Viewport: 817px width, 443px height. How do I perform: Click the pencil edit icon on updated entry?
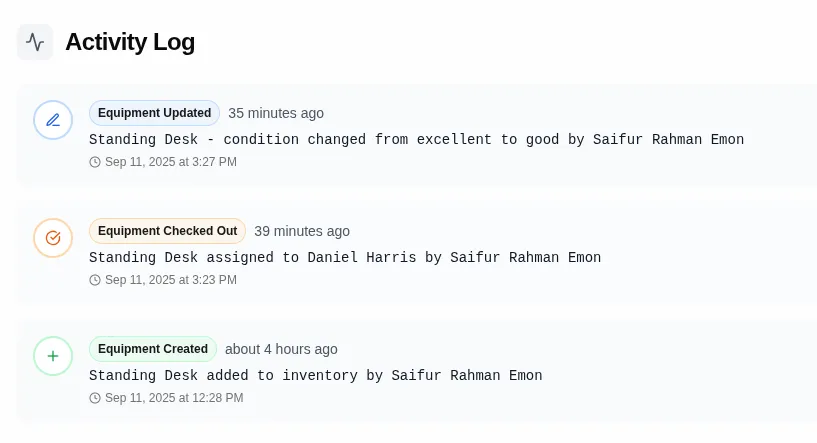53,120
